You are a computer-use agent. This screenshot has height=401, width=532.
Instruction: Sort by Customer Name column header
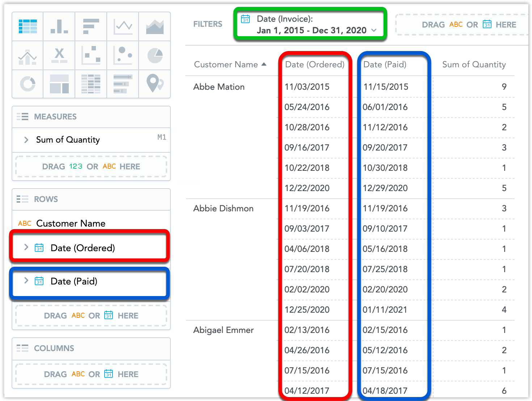click(x=226, y=64)
